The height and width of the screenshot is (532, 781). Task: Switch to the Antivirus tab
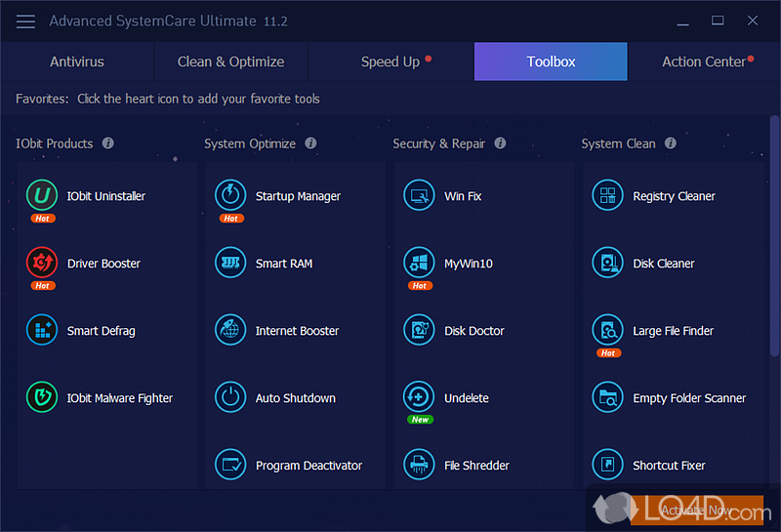[77, 61]
